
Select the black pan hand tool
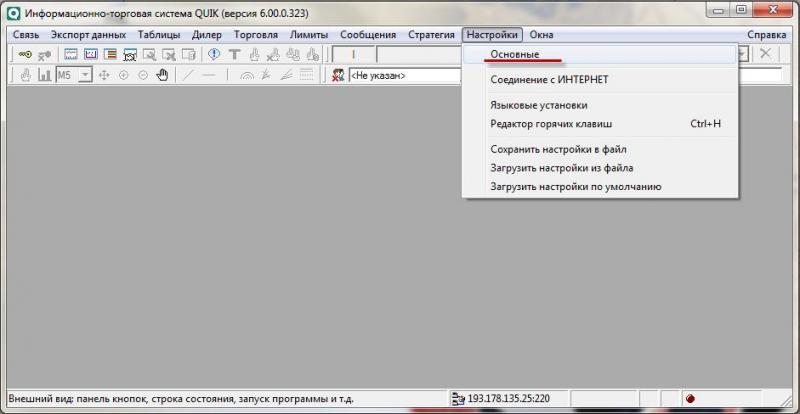[162, 76]
